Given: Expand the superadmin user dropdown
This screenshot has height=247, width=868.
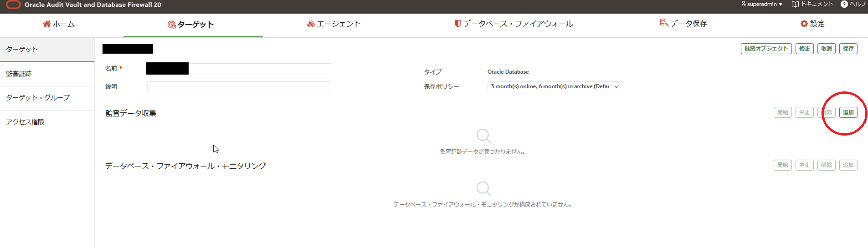Looking at the screenshot, I should (762, 4).
